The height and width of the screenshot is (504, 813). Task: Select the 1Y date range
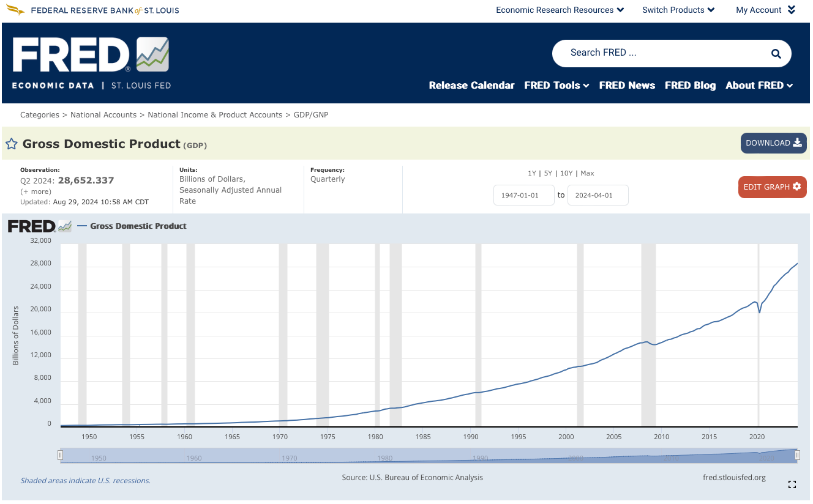(x=532, y=174)
